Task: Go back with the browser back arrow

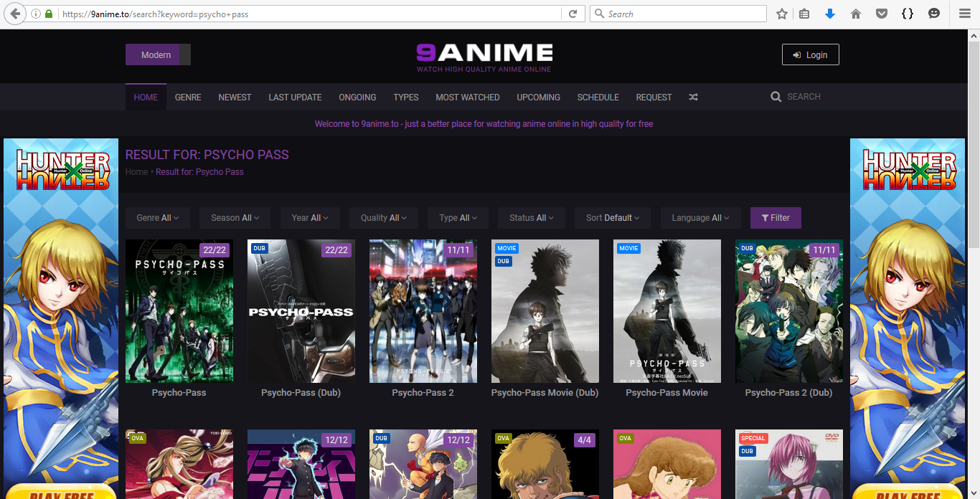Action: 14,14
